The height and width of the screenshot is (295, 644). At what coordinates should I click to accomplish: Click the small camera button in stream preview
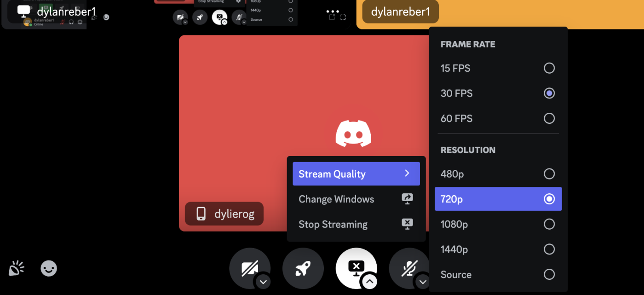click(180, 17)
